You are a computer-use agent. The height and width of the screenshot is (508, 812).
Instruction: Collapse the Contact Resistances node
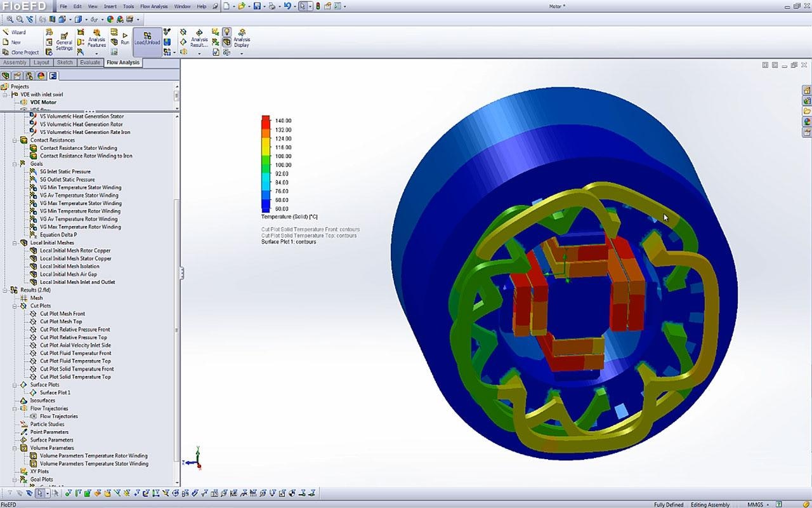pyautogui.click(x=16, y=140)
